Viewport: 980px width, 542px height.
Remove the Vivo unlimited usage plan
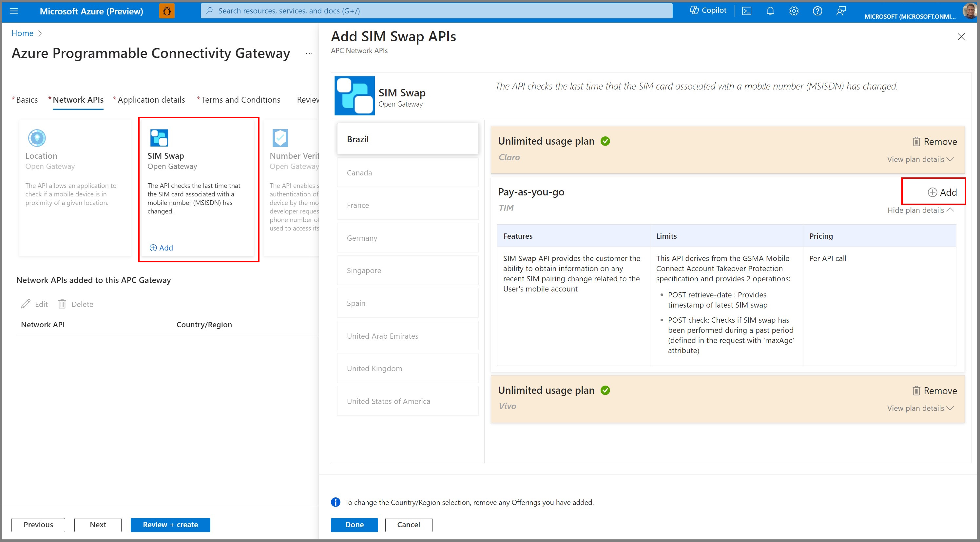pos(934,391)
